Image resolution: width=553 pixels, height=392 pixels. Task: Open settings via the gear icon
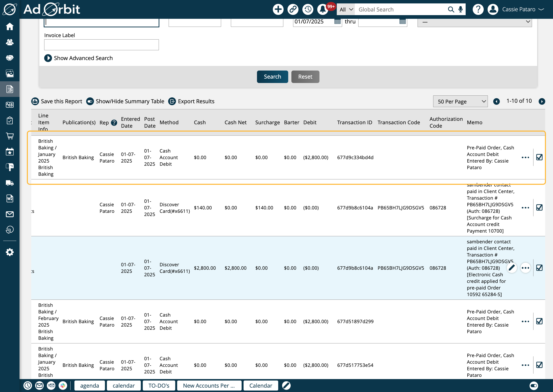pyautogui.click(x=10, y=252)
